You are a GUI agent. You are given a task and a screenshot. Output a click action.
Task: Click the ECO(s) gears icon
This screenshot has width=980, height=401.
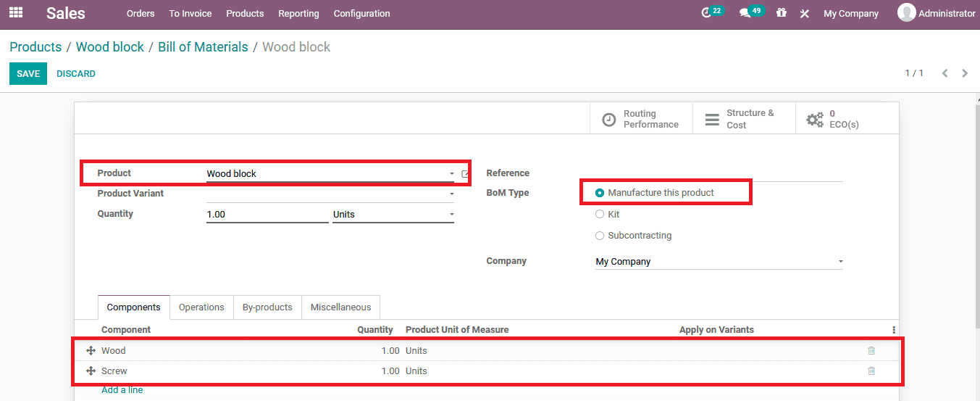pos(815,119)
